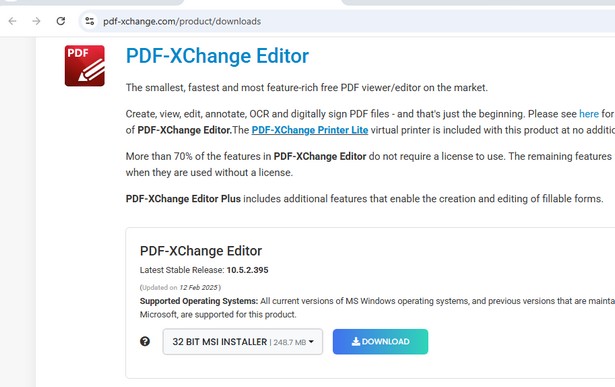This screenshot has height=387, width=615.
Task: Reload the page with the refresh icon
Action: [61, 21]
